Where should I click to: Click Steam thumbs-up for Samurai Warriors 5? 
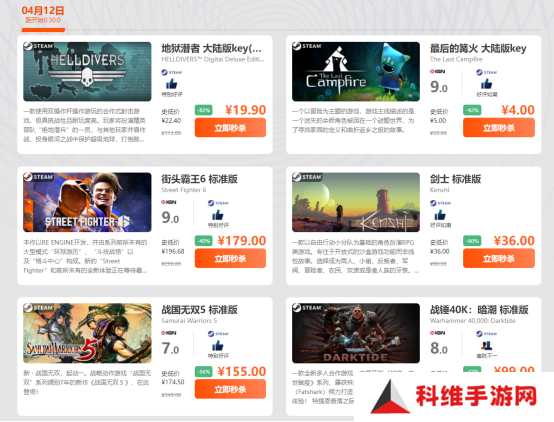tap(218, 345)
